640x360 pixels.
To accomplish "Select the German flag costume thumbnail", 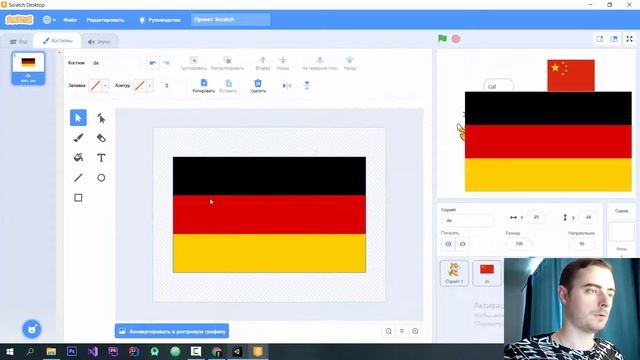I will click(x=28, y=68).
